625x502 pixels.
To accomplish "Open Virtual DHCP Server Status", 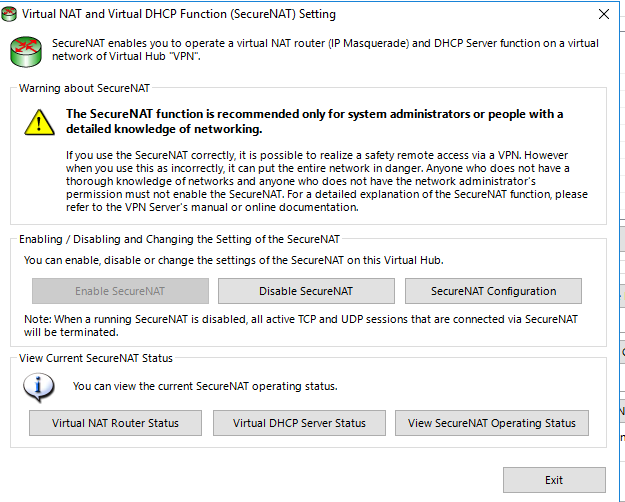I will [x=299, y=423].
